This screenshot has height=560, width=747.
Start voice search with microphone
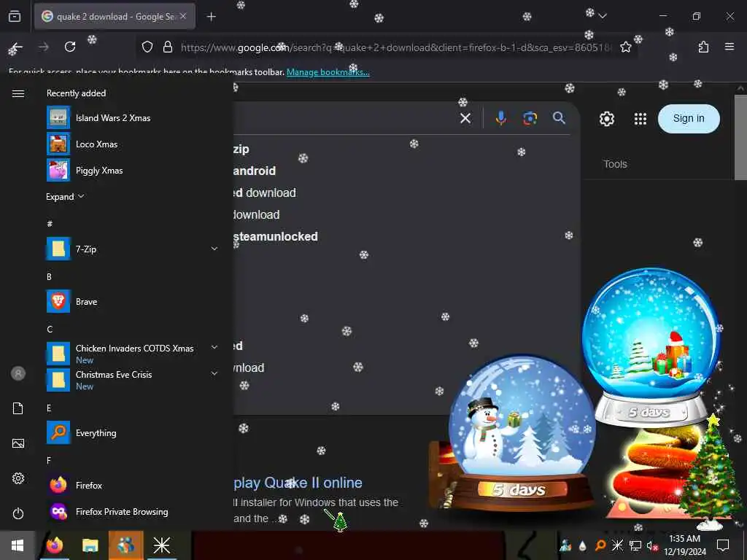[x=500, y=118]
